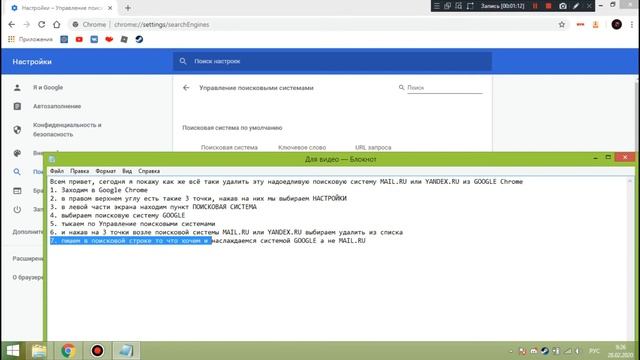Click line '5. тыкаем по Управление поисковыми системами'
The height and width of the screenshot is (360, 640).
tap(132, 224)
